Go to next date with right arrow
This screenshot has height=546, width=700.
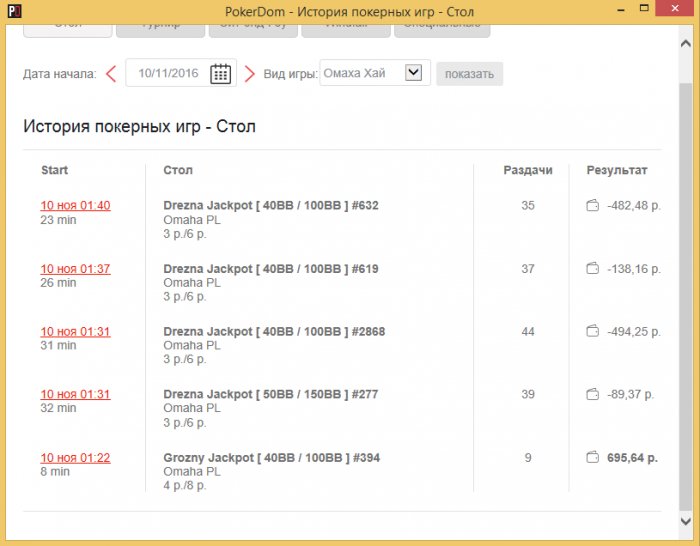coord(250,74)
